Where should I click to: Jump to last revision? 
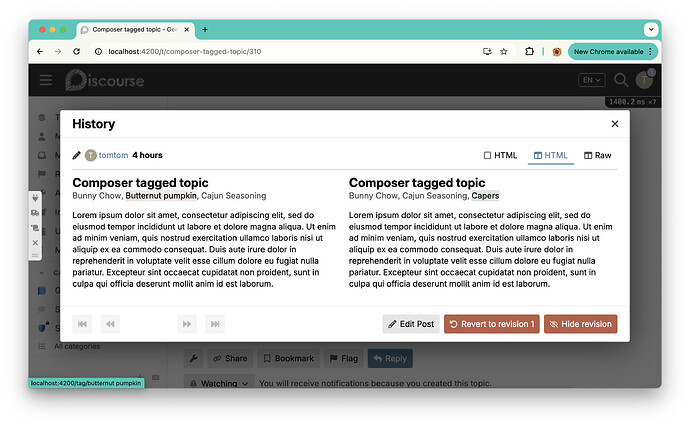215,324
